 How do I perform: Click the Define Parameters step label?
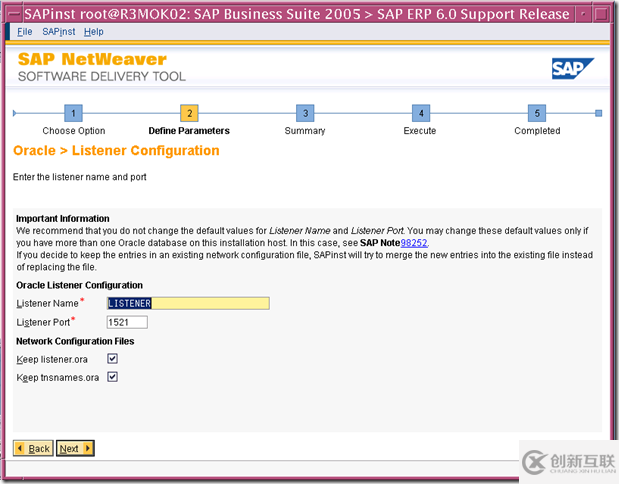pos(189,131)
